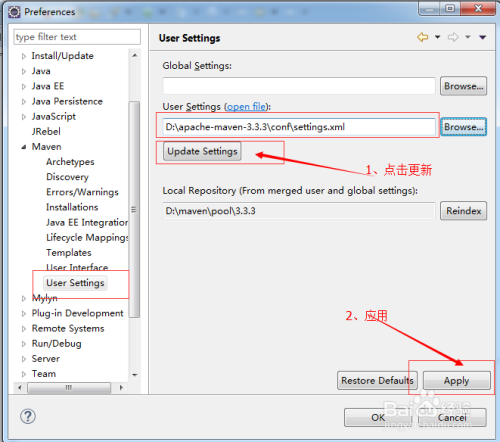Click the back navigation arrow icon
Image resolution: width=500 pixels, height=442 pixels.
tap(423, 37)
